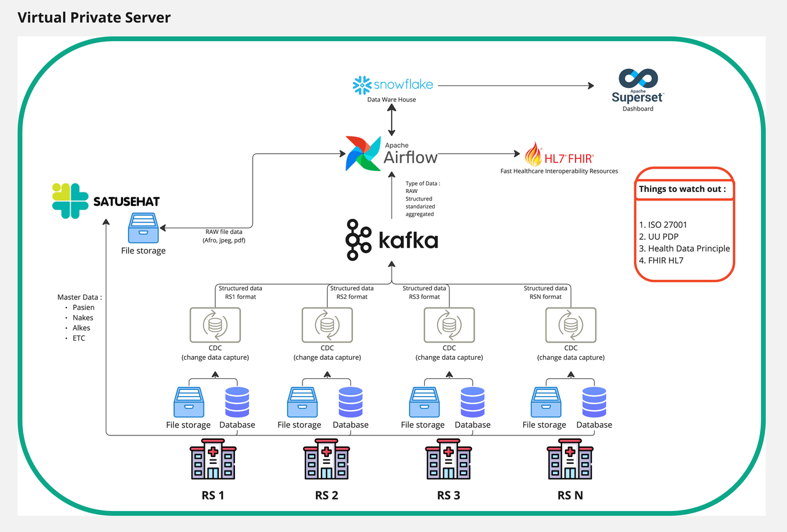
Task: Click the 'RS N' hospital label
Action: pyautogui.click(x=570, y=495)
